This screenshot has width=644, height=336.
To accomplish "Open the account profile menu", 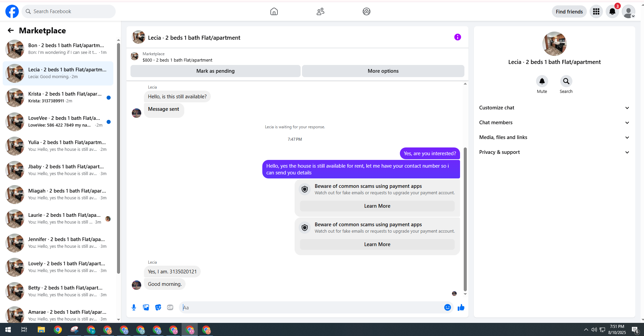I will click(x=629, y=11).
